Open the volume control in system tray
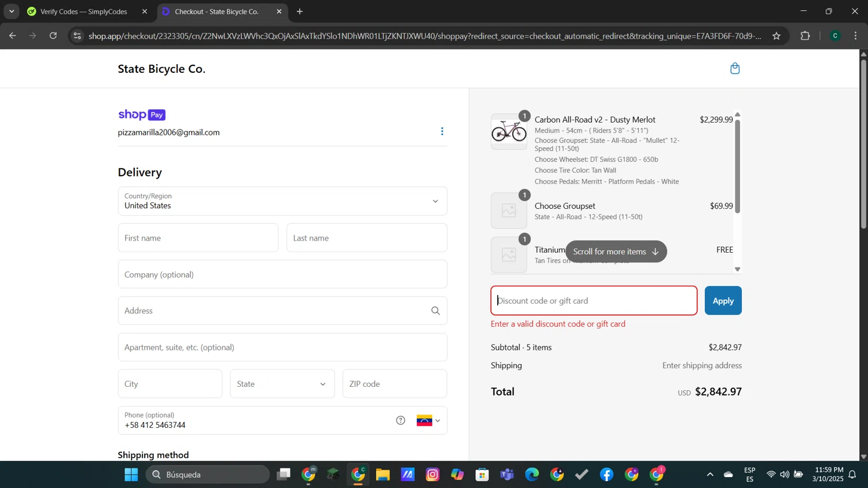The height and width of the screenshot is (488, 868). click(x=785, y=475)
